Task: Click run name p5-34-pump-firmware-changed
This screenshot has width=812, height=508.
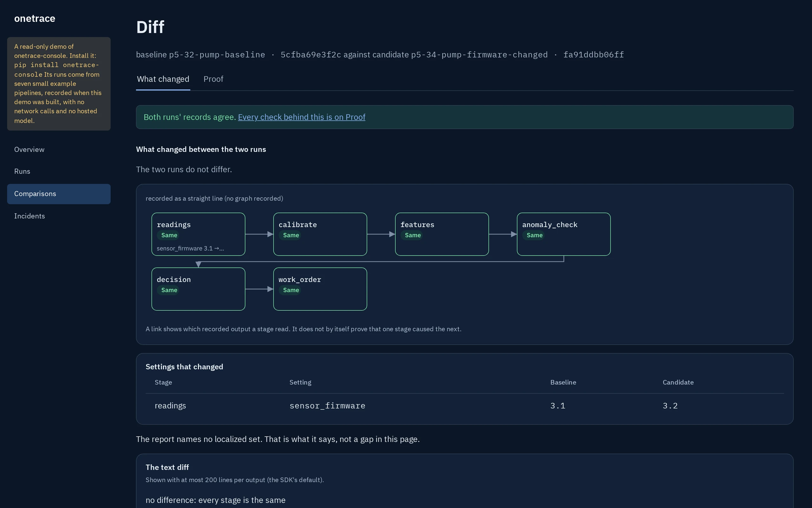Action: tap(479, 54)
